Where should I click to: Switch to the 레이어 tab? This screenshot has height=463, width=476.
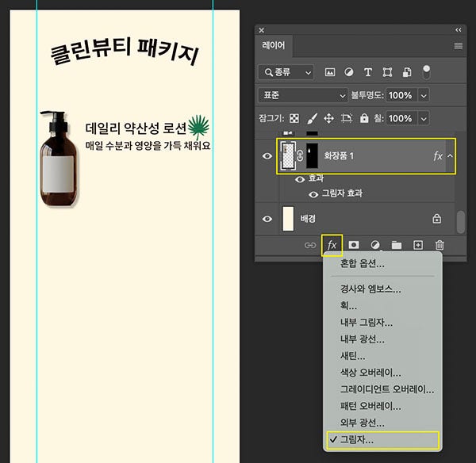274,45
